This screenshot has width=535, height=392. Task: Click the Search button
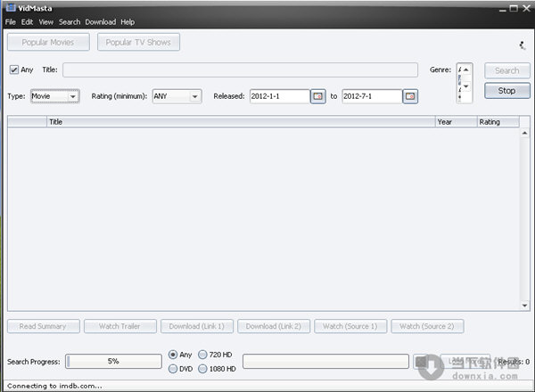click(x=507, y=70)
